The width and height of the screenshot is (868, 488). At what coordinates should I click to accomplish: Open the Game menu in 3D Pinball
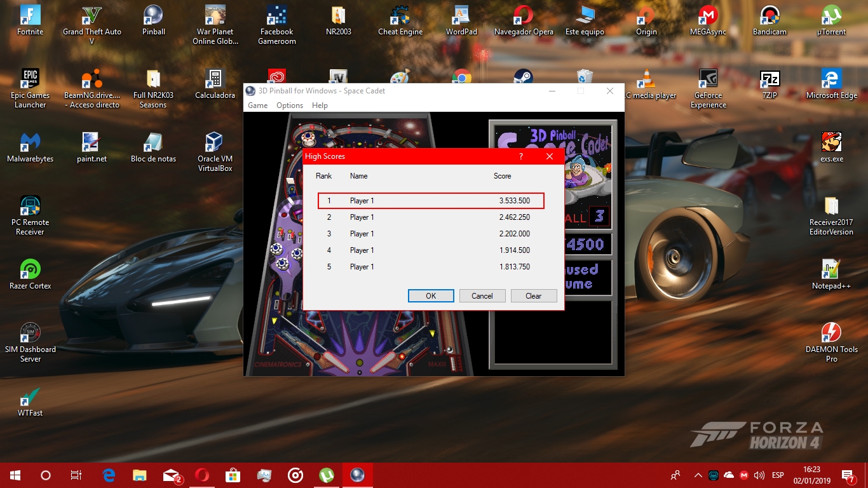pyautogui.click(x=257, y=105)
